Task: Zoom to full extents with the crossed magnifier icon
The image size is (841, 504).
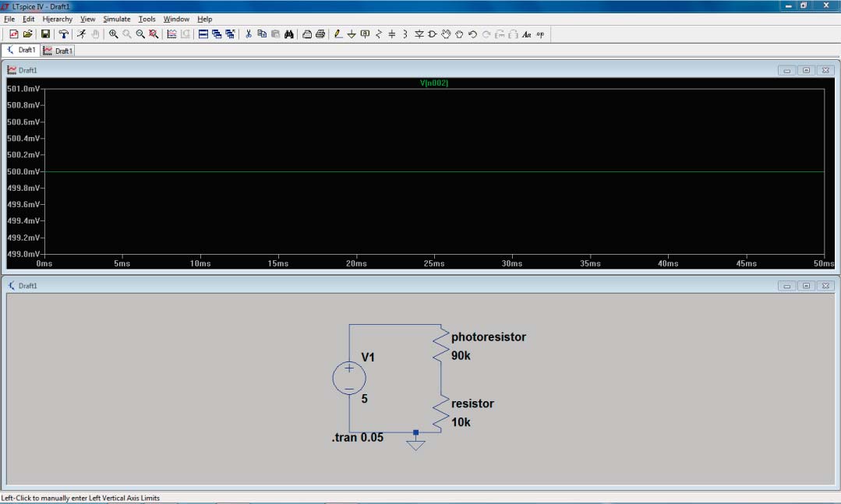Action: pos(154,34)
